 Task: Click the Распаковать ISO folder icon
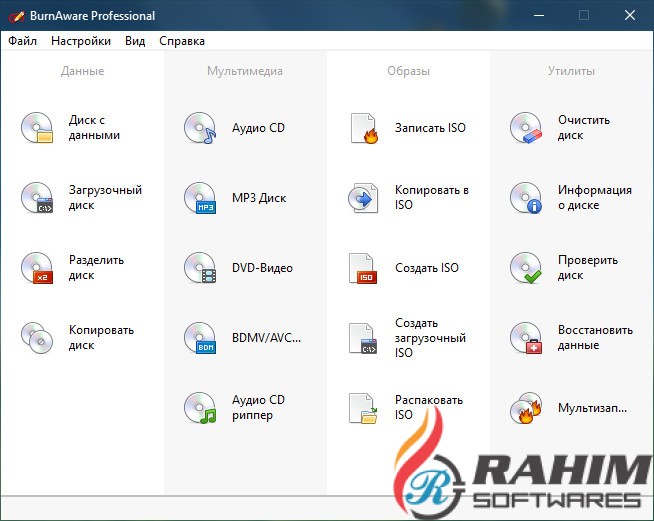tap(363, 408)
